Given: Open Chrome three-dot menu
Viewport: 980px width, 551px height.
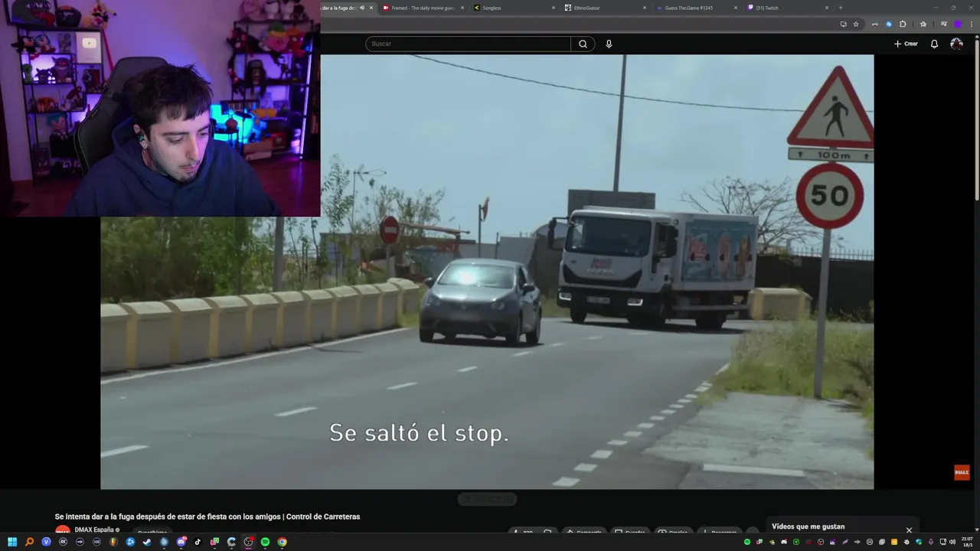Looking at the screenshot, I should [972, 24].
